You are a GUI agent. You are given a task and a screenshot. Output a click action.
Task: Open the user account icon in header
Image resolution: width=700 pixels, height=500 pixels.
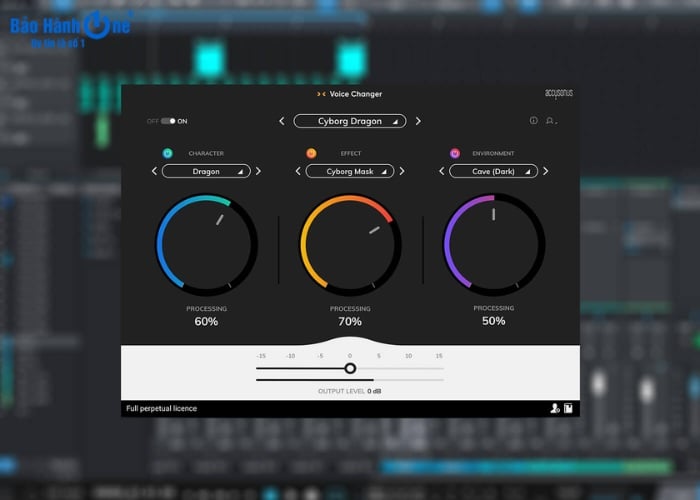(x=550, y=121)
